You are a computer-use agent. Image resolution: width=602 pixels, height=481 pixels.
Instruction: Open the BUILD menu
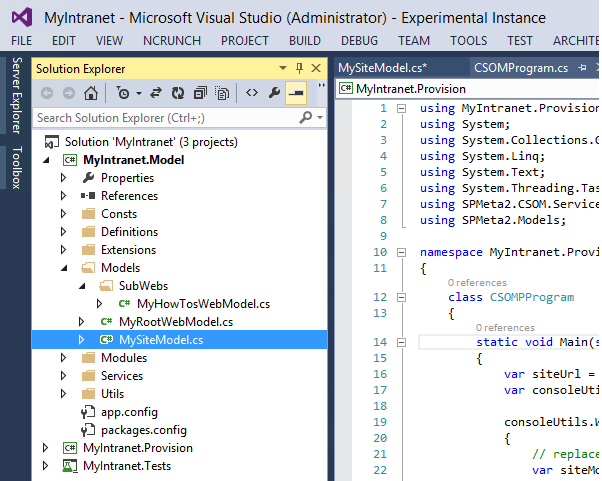(305, 40)
